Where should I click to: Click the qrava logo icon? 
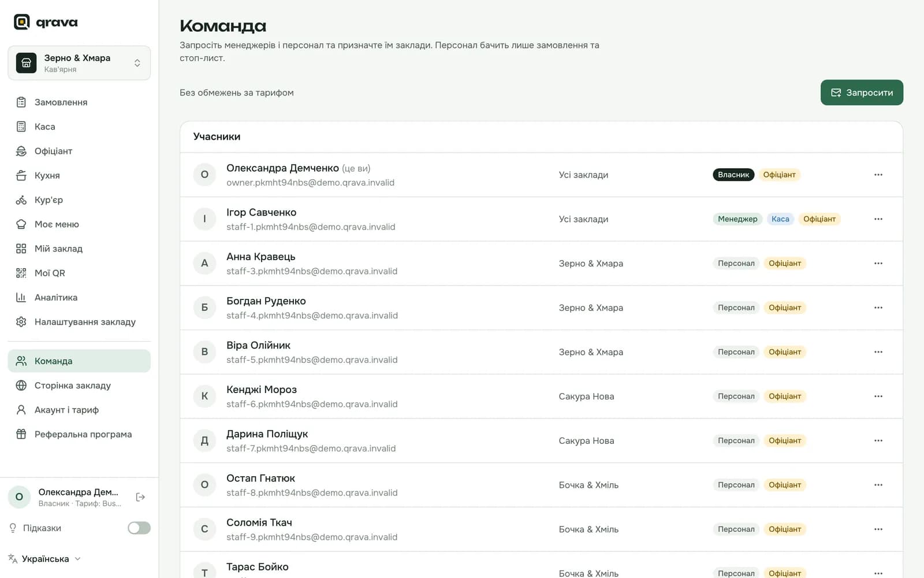click(21, 22)
